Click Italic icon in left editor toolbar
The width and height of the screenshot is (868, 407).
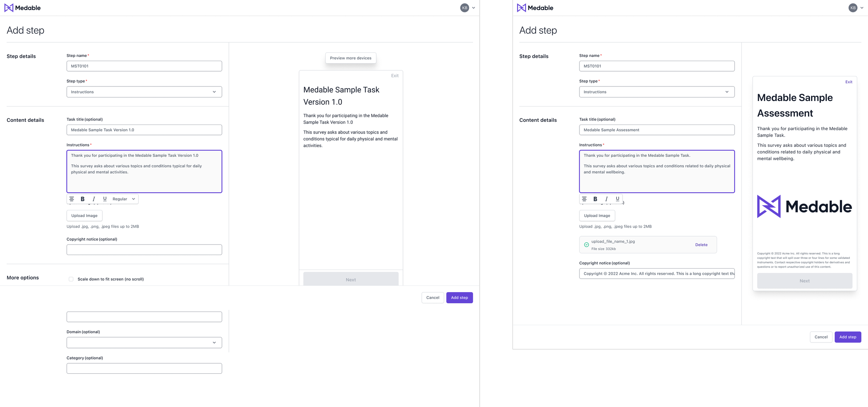(94, 199)
